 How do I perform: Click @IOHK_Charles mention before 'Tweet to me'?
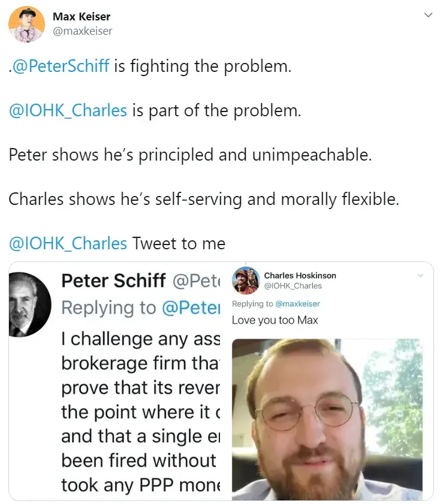pos(68,243)
